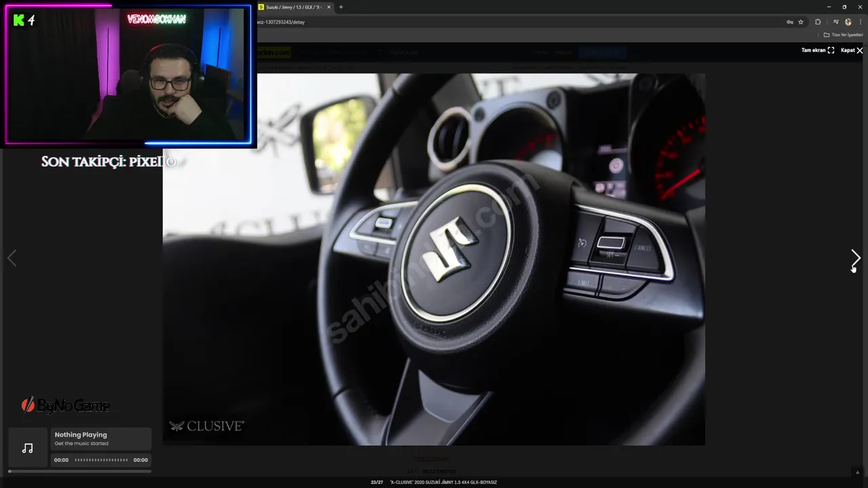Restore down the browser window
This screenshot has height=488, width=868.
(x=844, y=7)
